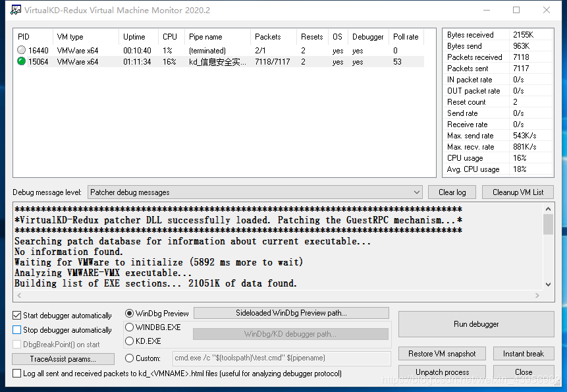Click the Uptime value 01:11:34
Screen dimensions: 567x392
pyautogui.click(x=137, y=62)
